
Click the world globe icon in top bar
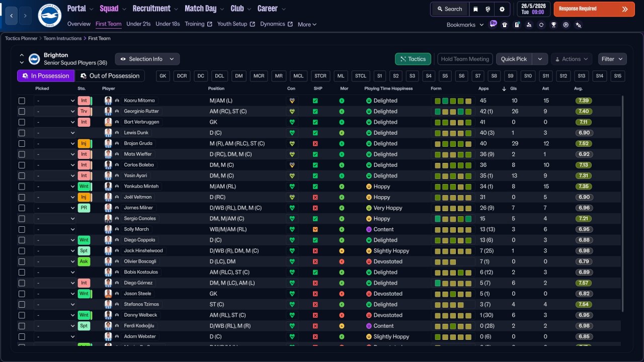[488, 9]
